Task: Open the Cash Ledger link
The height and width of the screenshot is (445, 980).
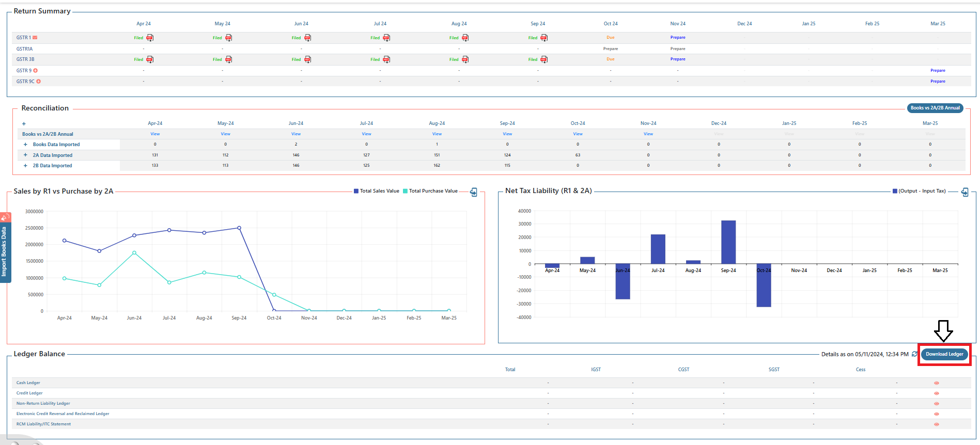Action: point(28,383)
